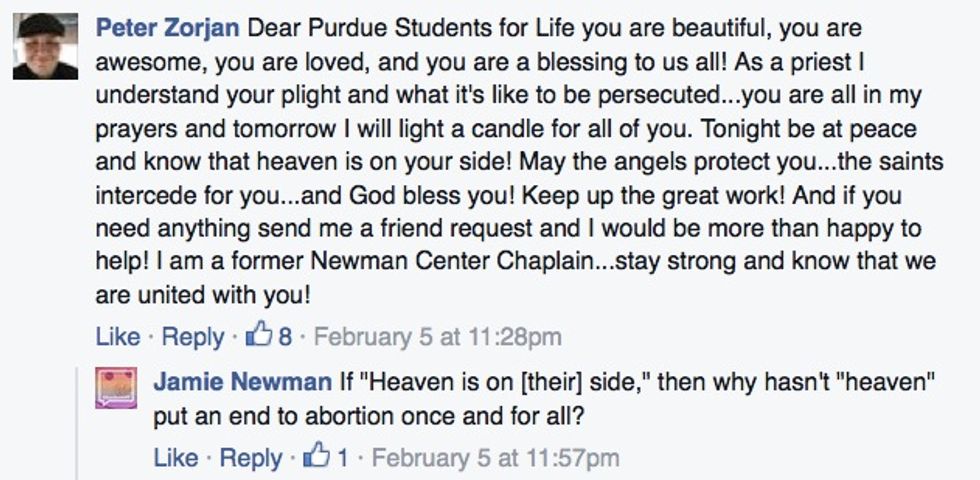Like Jamie Newman's reply
The width and height of the screenshot is (980, 480).
[x=175, y=458]
